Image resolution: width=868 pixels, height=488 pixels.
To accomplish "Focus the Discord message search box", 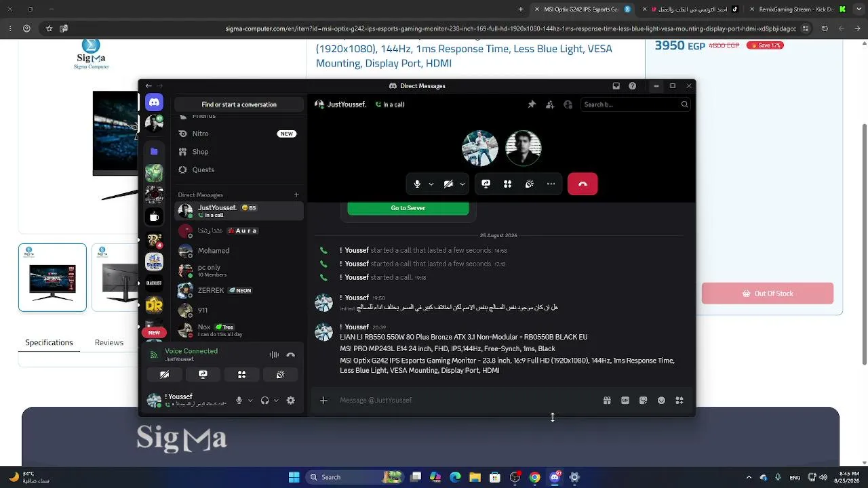I will click(635, 104).
